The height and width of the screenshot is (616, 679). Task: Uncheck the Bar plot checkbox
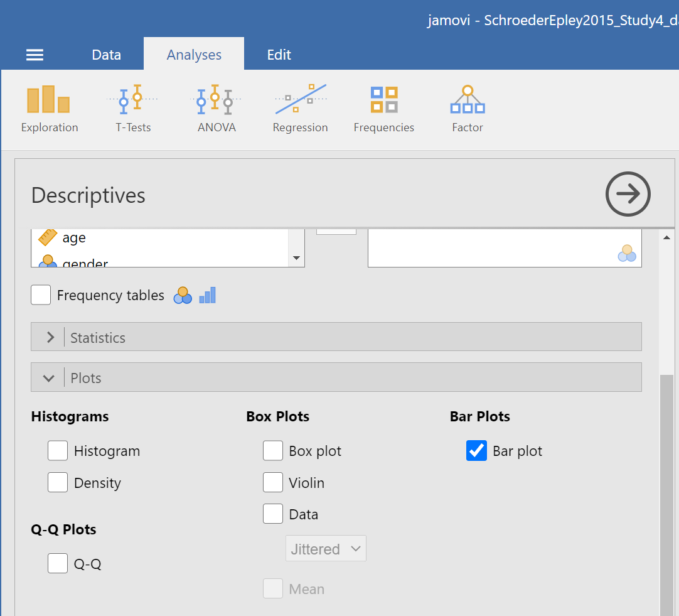coord(477,451)
